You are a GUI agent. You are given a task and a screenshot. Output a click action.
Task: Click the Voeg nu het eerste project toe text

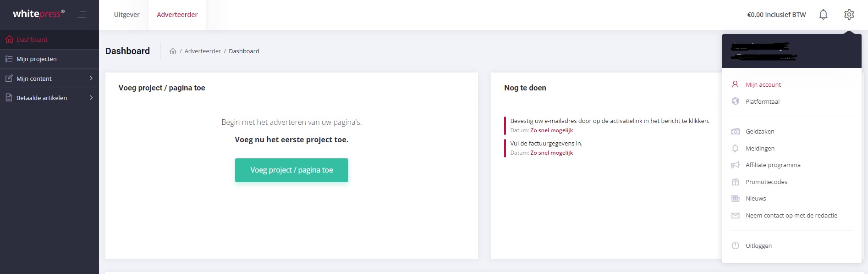pos(291,140)
